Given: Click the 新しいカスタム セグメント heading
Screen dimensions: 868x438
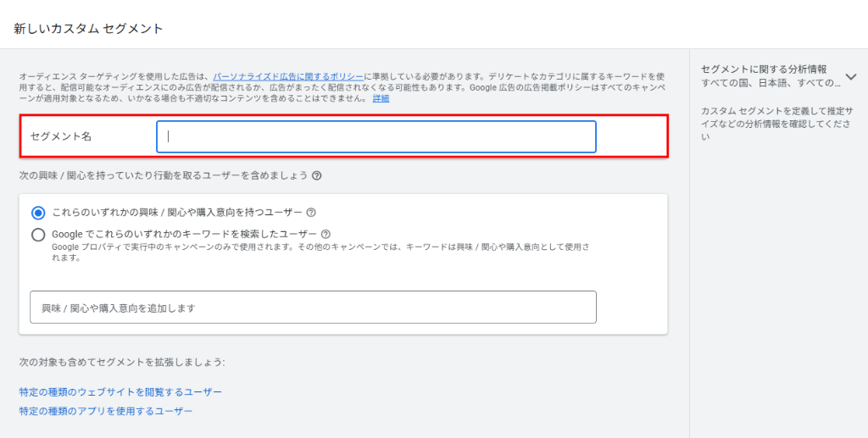Looking at the screenshot, I should coord(88,29).
